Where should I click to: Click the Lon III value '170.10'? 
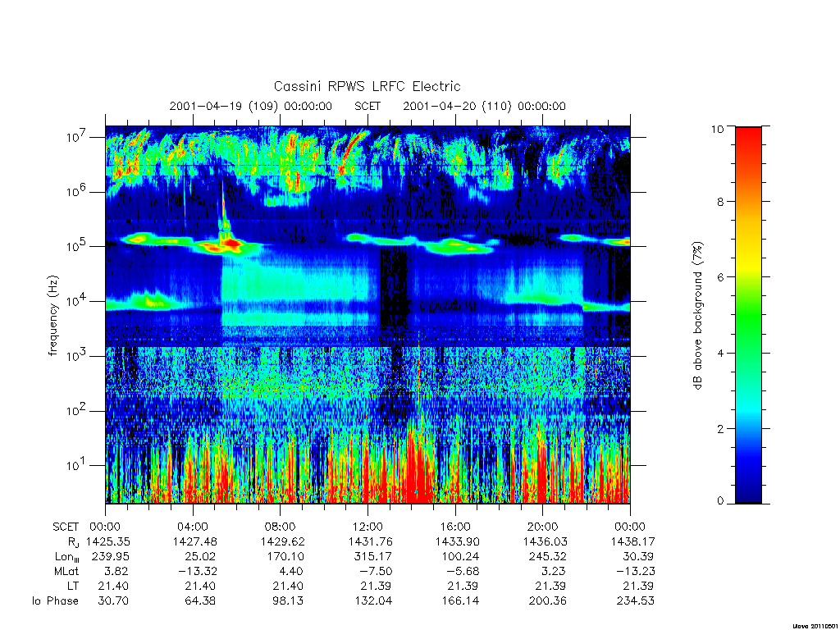(x=285, y=557)
